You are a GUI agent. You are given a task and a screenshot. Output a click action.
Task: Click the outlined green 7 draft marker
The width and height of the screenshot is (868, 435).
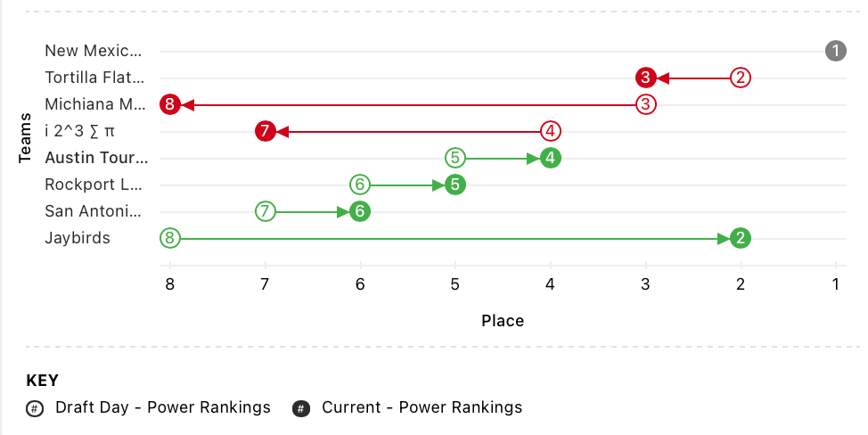pos(265,211)
